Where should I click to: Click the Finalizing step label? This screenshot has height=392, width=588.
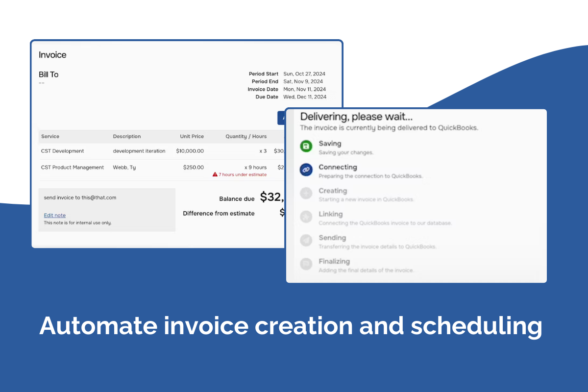(x=334, y=261)
